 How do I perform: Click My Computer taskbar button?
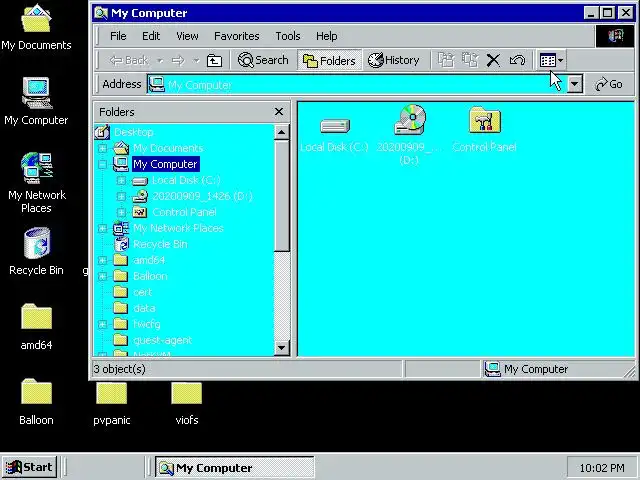(234, 468)
